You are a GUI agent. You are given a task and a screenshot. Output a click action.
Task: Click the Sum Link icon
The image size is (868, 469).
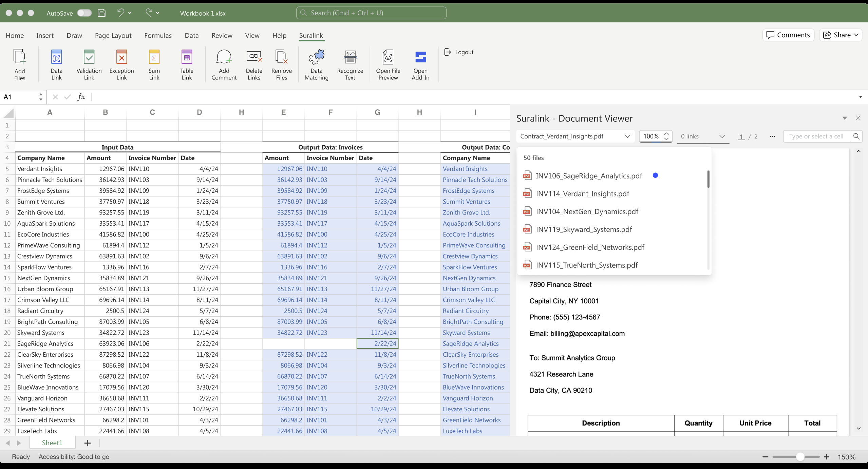[x=154, y=57]
